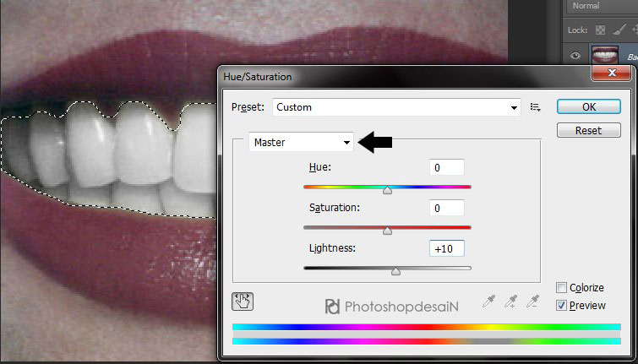Click the on-image adjustment hand tool
Screen dimensions: 638x364
[x=243, y=302]
